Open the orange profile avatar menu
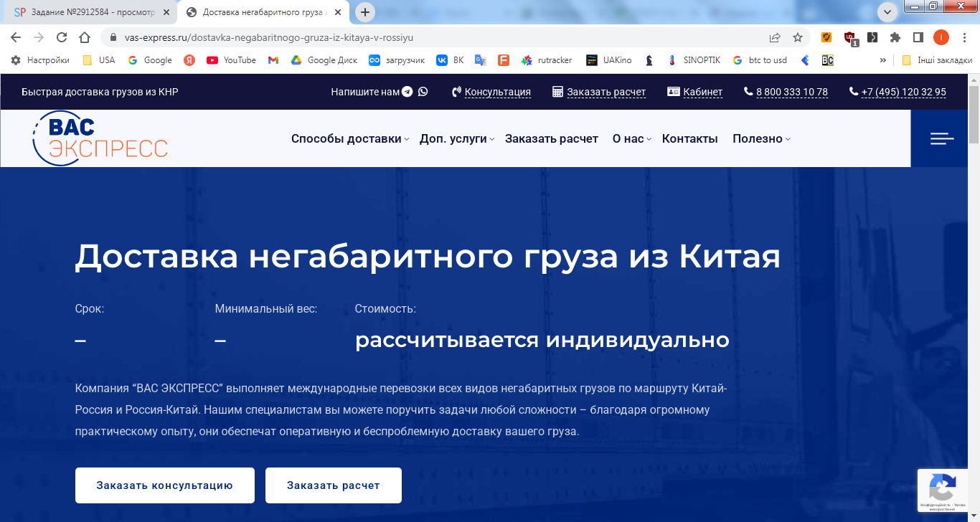Image resolution: width=980 pixels, height=522 pixels. coord(941,37)
